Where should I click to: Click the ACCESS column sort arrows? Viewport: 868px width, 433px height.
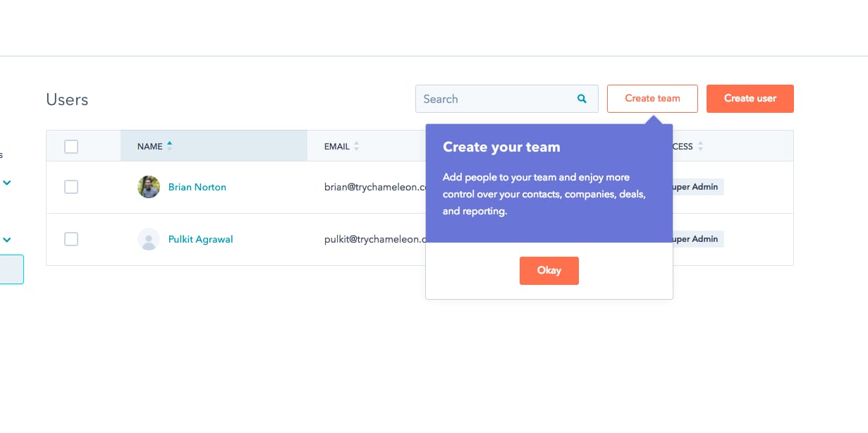[x=700, y=146]
